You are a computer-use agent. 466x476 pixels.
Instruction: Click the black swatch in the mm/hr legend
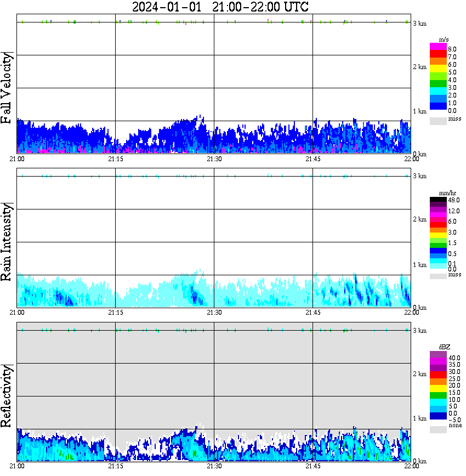(x=438, y=200)
